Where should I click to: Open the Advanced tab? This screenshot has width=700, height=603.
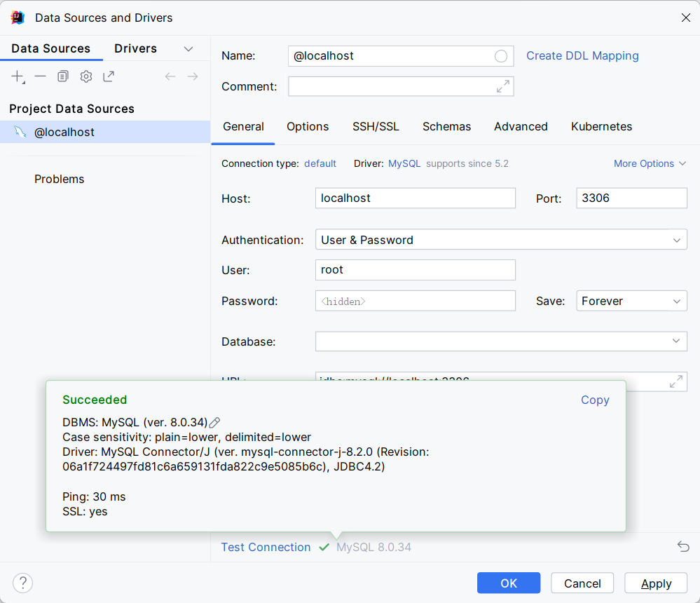click(x=521, y=127)
